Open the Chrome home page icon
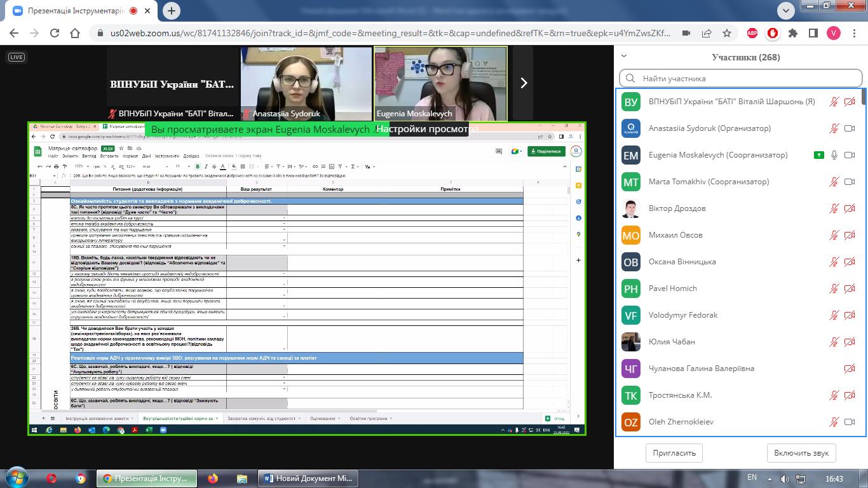The height and width of the screenshot is (488, 868). [x=75, y=33]
